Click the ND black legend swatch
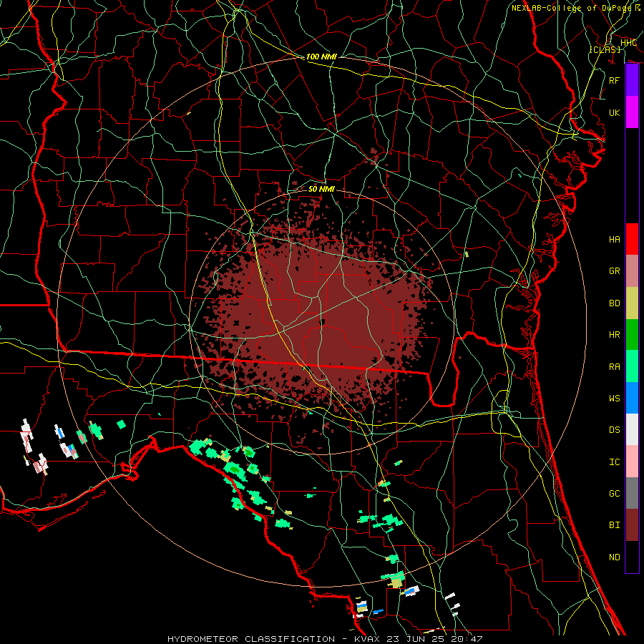 632,557
